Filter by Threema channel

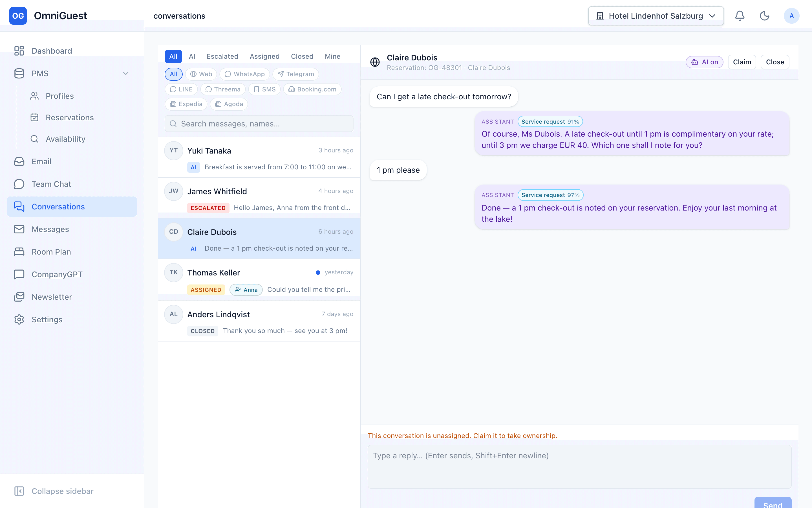click(x=223, y=89)
